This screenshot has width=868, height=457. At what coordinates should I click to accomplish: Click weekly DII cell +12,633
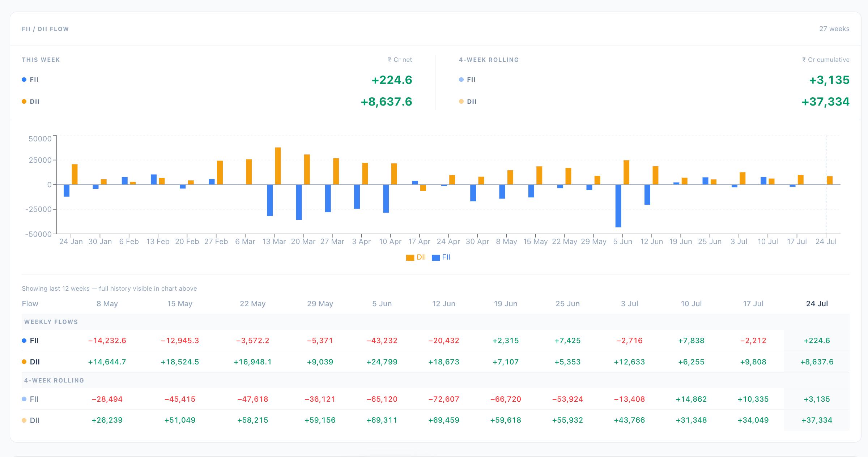(x=629, y=362)
